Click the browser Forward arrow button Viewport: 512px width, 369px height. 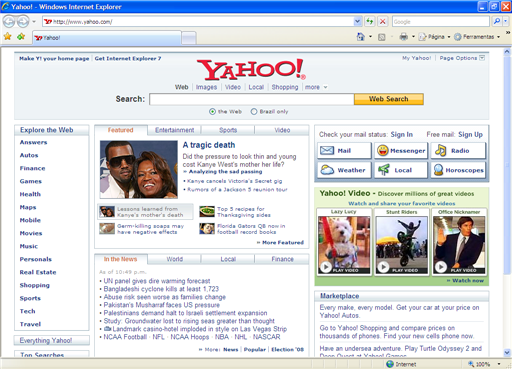[x=23, y=22]
